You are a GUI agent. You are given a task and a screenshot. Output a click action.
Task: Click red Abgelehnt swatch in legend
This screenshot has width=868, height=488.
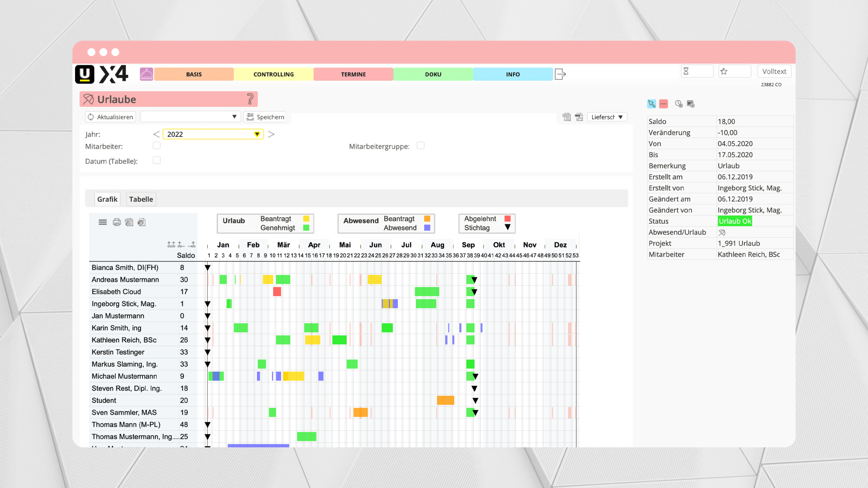(x=508, y=219)
